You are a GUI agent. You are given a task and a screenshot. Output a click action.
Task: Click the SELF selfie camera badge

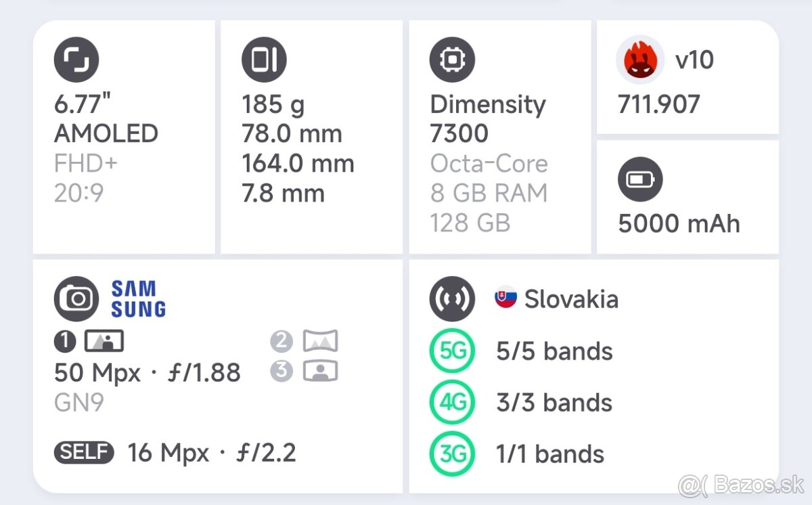[x=84, y=452]
